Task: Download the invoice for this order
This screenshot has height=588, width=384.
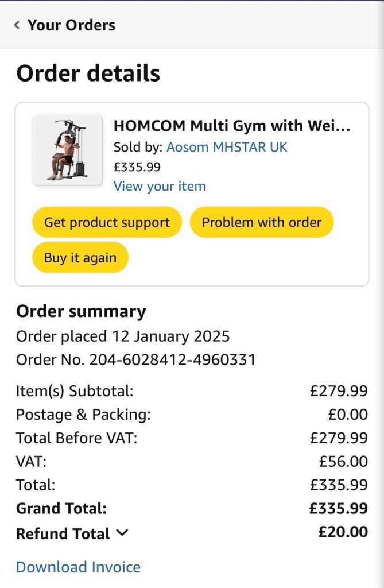Action: (79, 567)
